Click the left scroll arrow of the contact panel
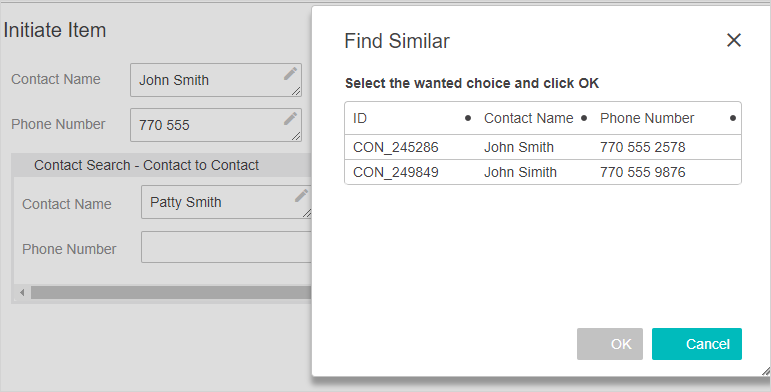Screen dimensions: 771x392 [22, 293]
